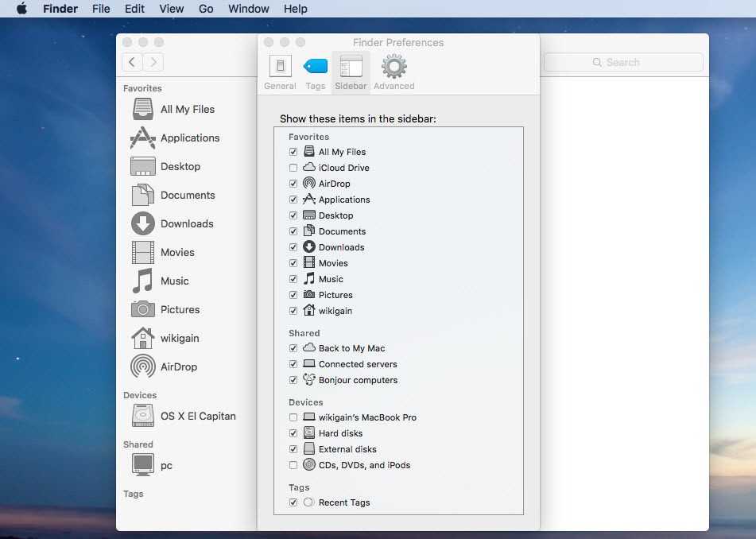Toggle the AirDrop checkbox in preferences
The width and height of the screenshot is (756, 539).
click(293, 184)
